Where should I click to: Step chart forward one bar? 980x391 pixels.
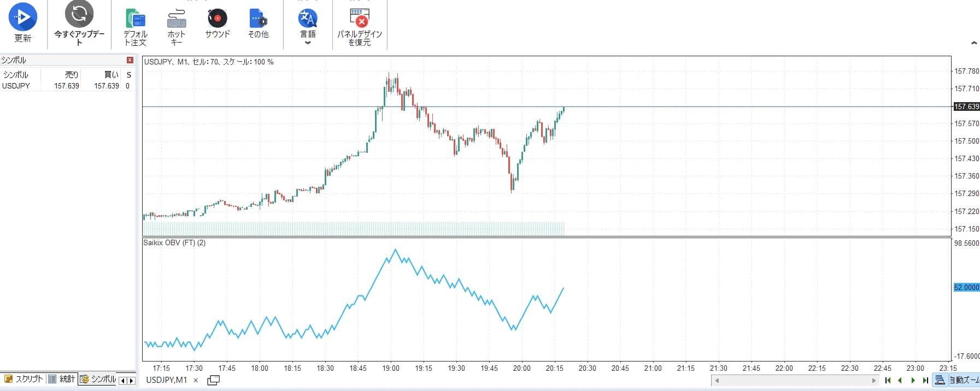coord(913,381)
